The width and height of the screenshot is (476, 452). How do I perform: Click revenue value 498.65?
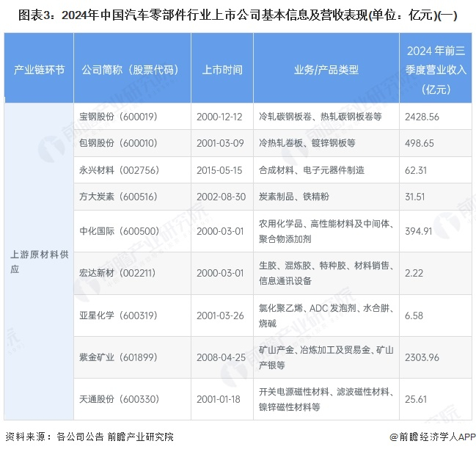point(420,143)
